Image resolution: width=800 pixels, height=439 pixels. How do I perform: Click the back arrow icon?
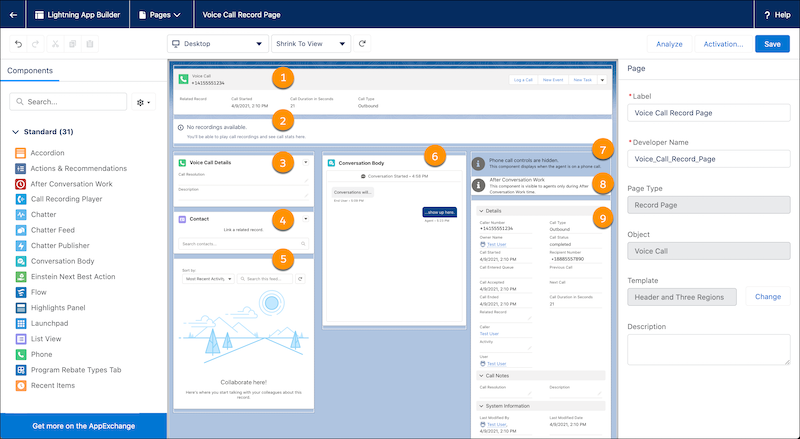tap(12, 15)
